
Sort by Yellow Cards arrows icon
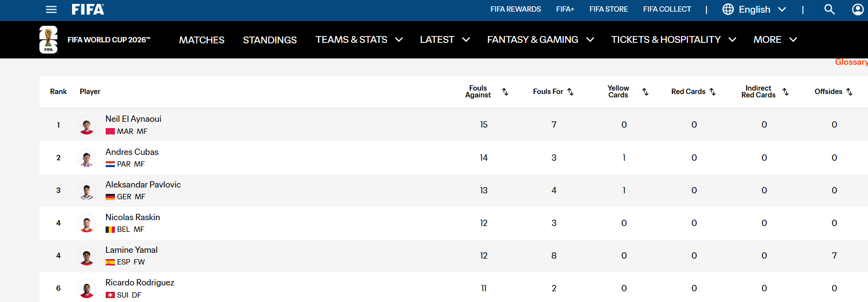point(646,92)
